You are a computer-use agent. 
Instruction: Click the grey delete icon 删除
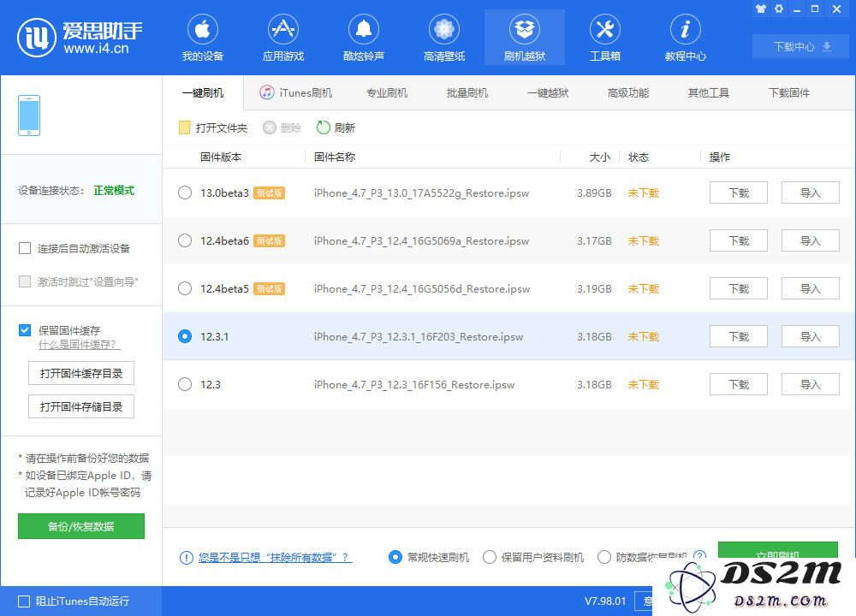(x=269, y=127)
